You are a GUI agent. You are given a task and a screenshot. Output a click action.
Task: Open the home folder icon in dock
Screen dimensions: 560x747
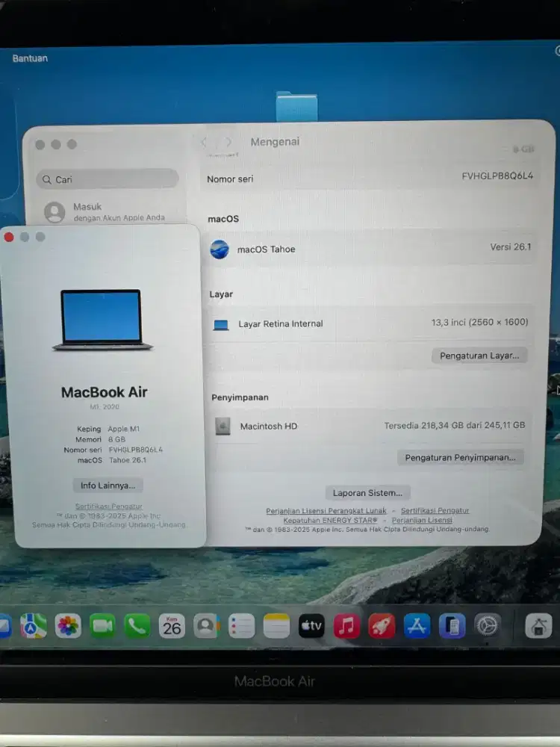pos(538,625)
